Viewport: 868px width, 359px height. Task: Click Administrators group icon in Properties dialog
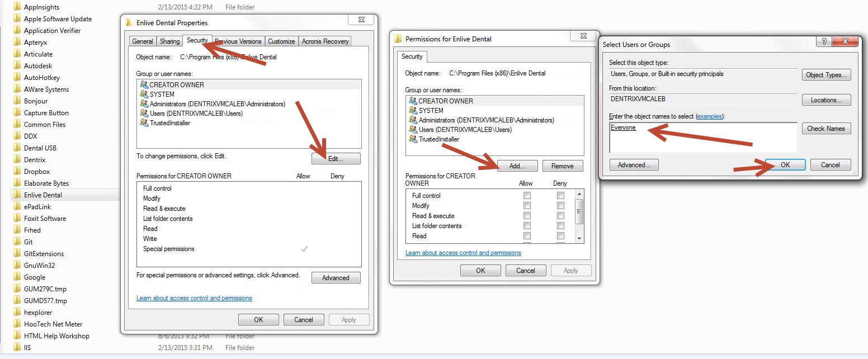click(x=144, y=104)
